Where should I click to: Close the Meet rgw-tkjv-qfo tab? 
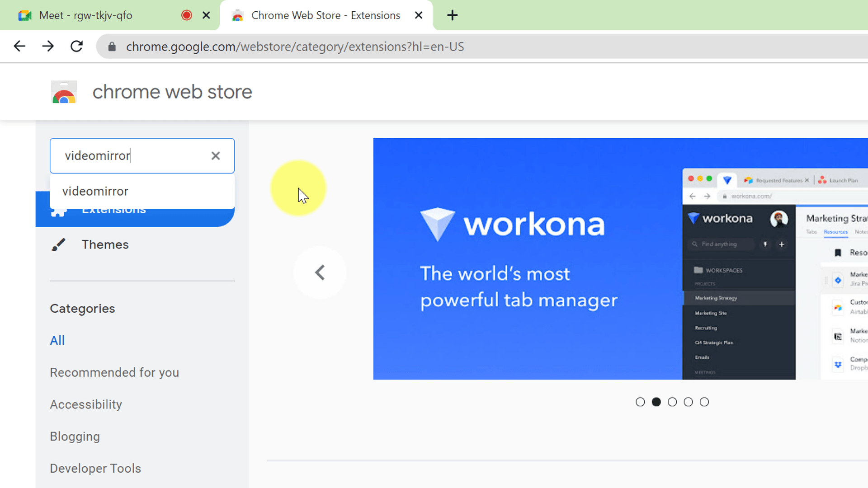206,15
